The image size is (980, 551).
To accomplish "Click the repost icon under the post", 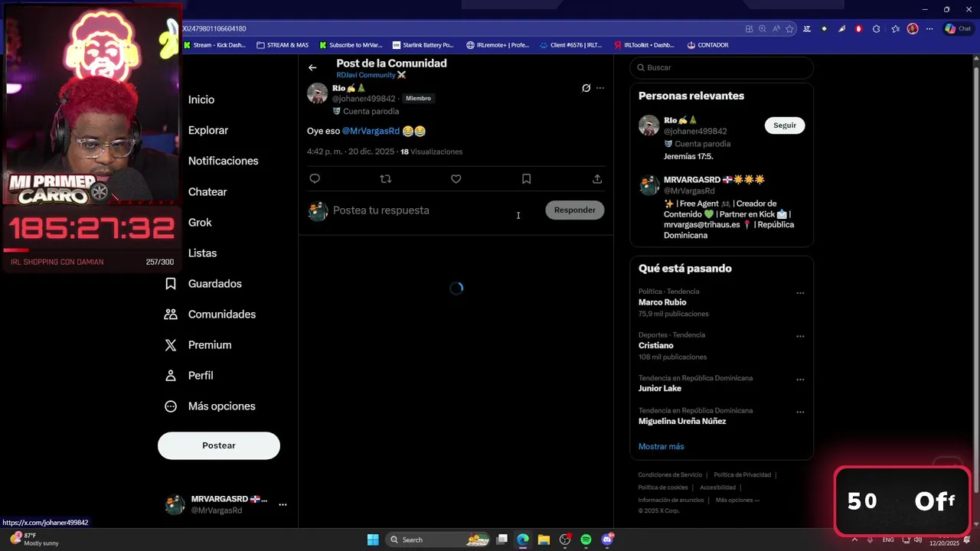I will tap(385, 179).
